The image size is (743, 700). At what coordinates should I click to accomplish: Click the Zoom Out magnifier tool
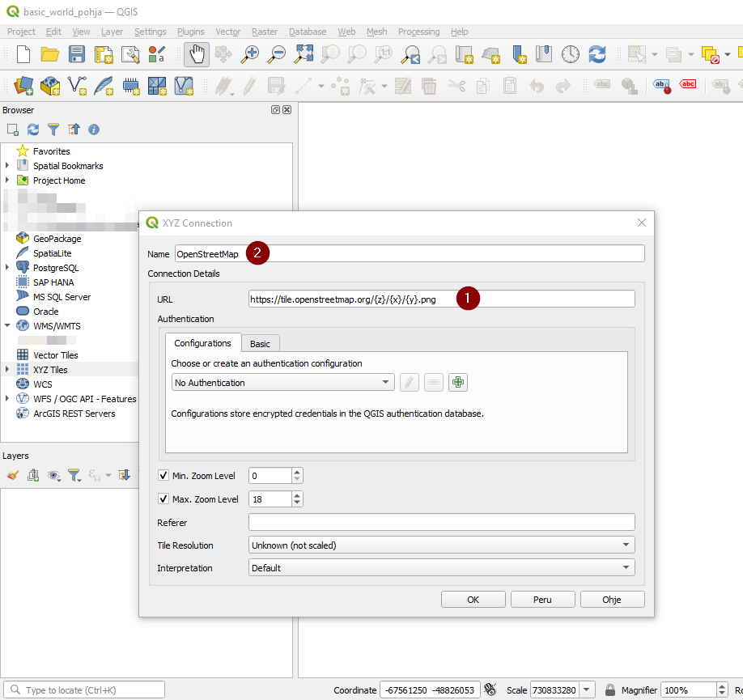276,54
